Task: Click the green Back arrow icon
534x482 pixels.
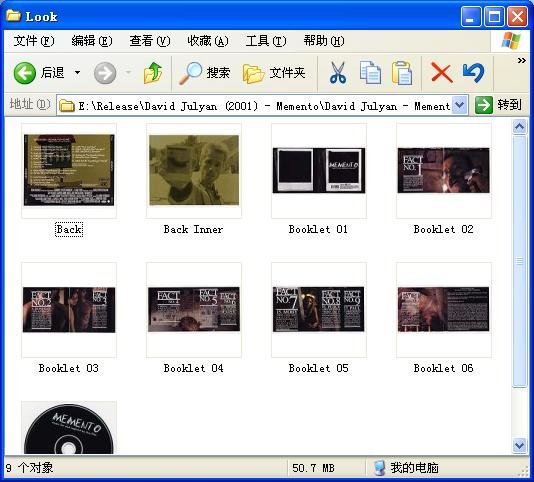Action: [25, 73]
